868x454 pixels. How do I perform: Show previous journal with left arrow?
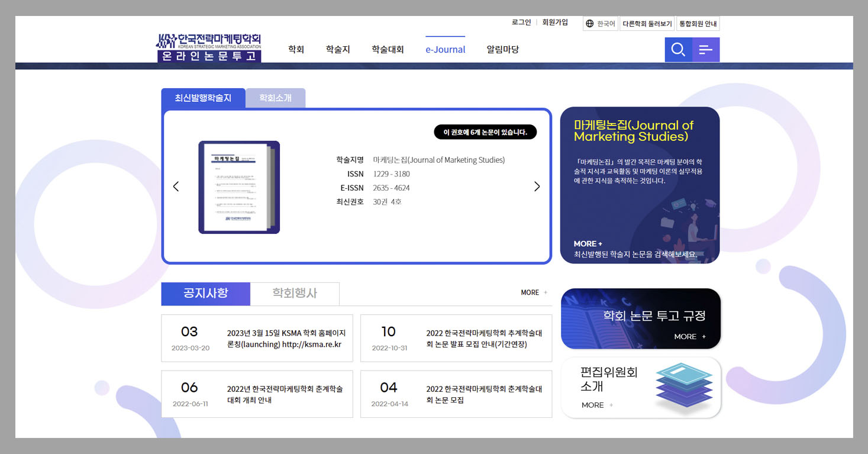176,186
